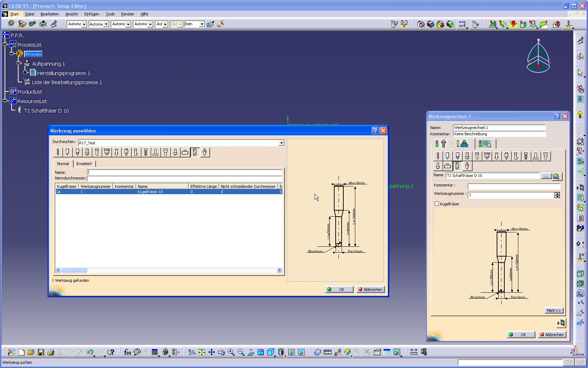
Task: Expand the Herstellungsprogramm.1 tree node
Action: [x=25, y=73]
